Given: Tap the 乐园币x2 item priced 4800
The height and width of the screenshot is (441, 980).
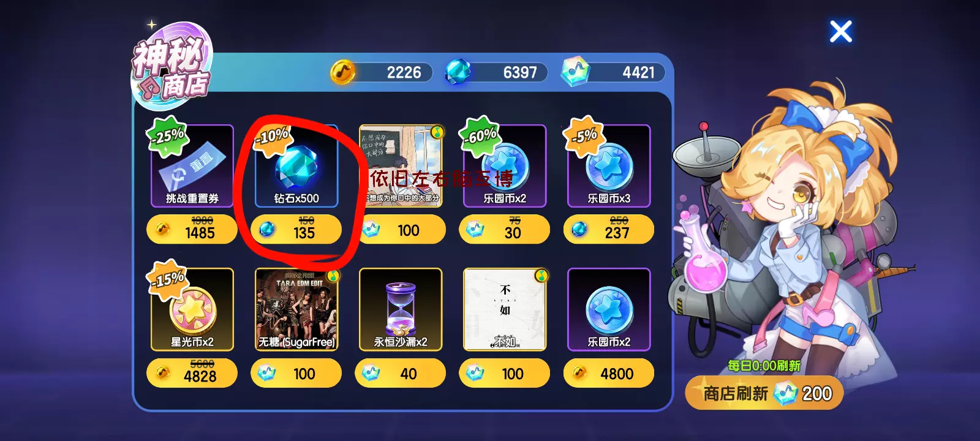Looking at the screenshot, I should [x=609, y=309].
